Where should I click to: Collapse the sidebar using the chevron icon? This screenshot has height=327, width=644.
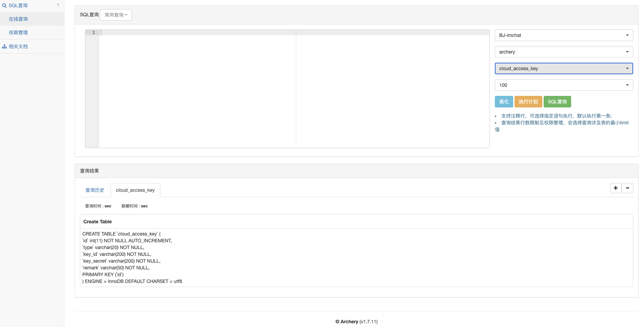[x=58, y=5]
